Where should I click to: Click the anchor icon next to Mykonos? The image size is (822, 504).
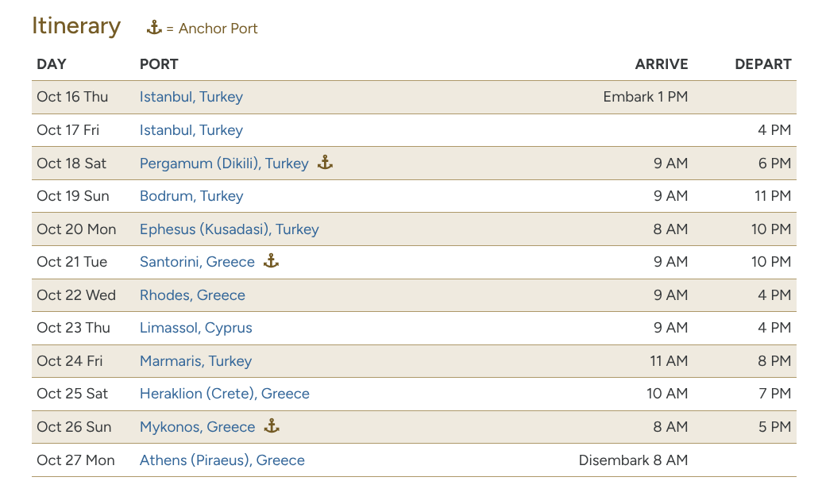click(x=272, y=426)
